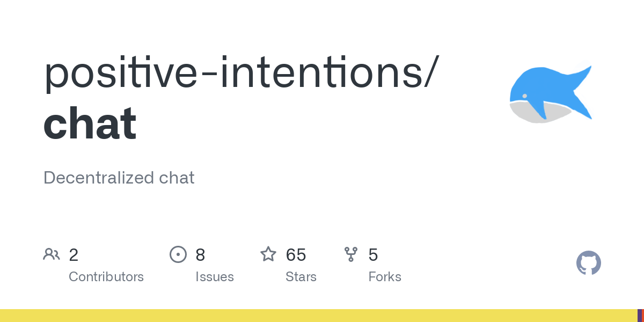This screenshot has height=322, width=644.
Task: Click the issues count 8
Action: coord(200,255)
